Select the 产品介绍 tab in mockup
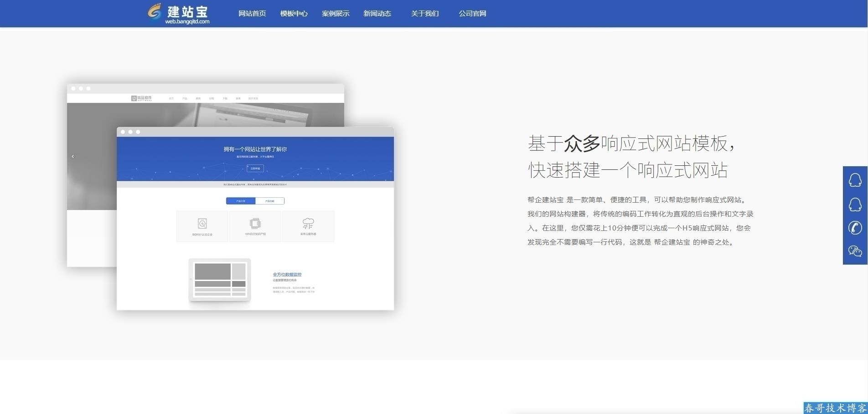This screenshot has width=868, height=414. tap(241, 201)
